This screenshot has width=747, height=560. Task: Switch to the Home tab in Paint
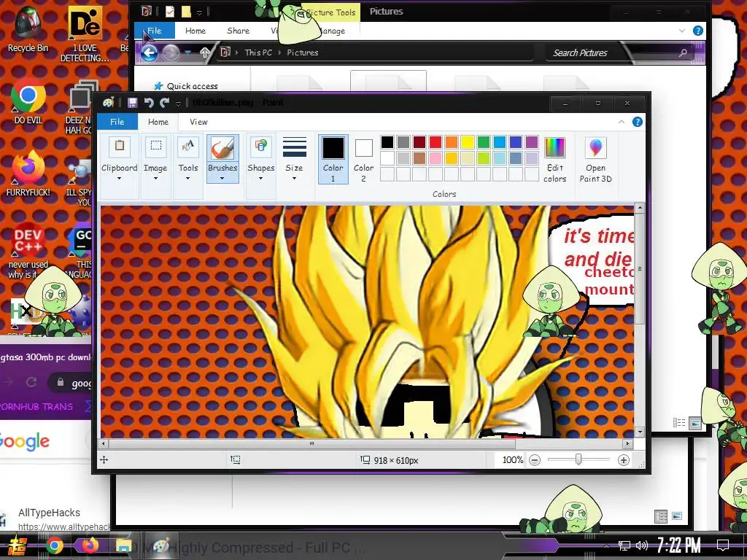point(158,122)
